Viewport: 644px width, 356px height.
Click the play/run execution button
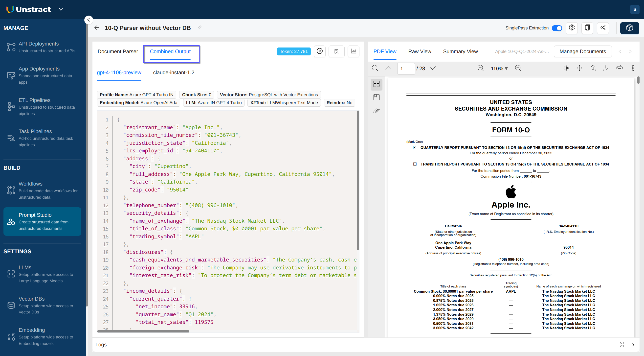(320, 51)
